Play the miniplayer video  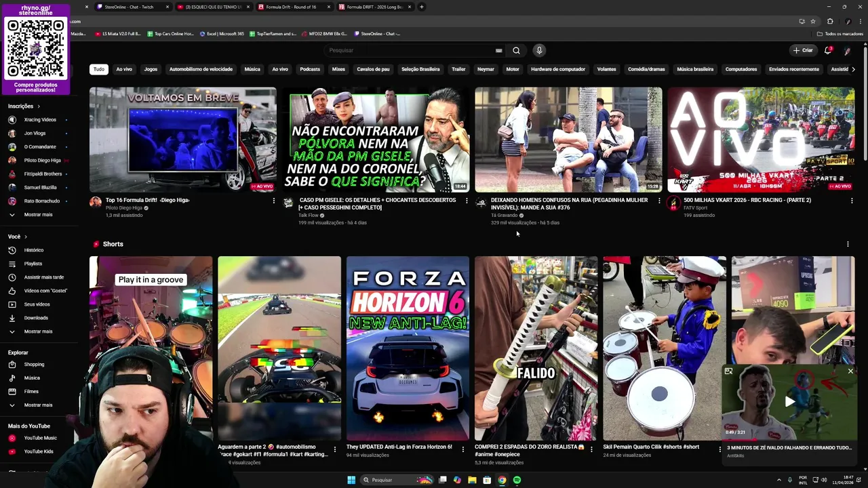coord(790,402)
